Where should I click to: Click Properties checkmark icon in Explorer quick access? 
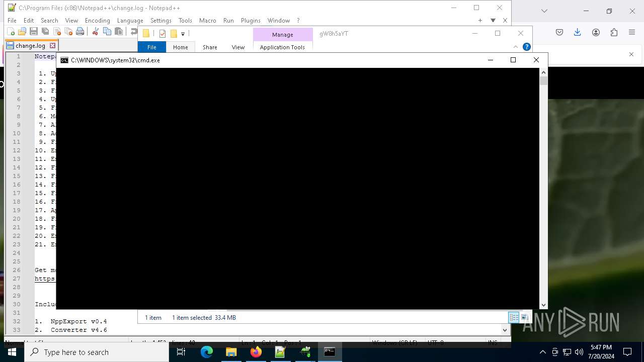162,34
